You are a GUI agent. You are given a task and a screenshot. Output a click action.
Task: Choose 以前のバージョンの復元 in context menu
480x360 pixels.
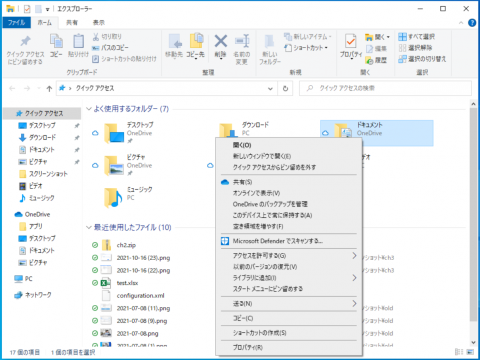(289, 267)
